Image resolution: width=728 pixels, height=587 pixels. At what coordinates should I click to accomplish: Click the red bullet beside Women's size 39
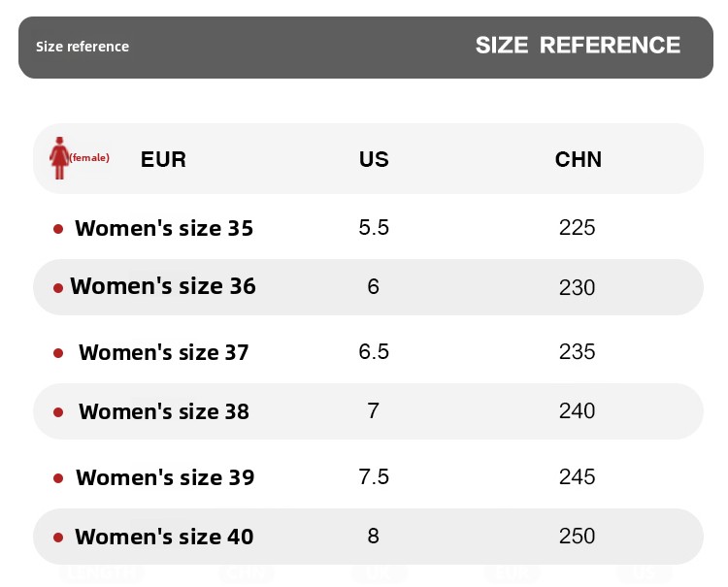(x=58, y=477)
